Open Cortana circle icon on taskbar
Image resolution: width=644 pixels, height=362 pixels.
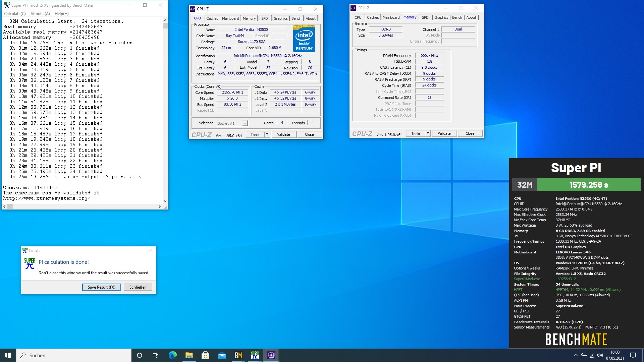(140, 355)
